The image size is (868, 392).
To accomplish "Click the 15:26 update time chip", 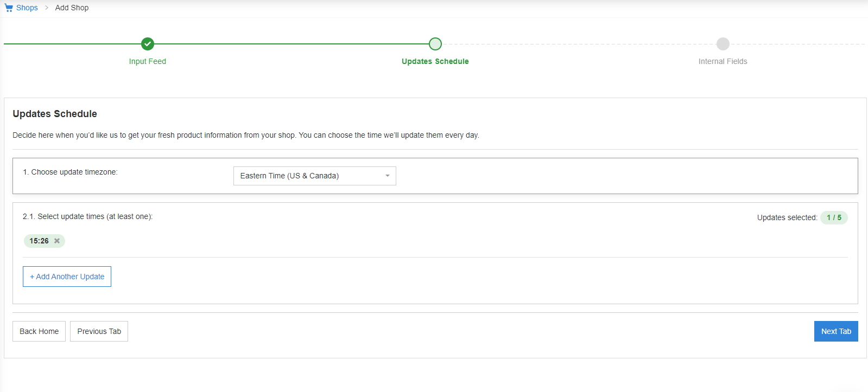I will (x=39, y=241).
